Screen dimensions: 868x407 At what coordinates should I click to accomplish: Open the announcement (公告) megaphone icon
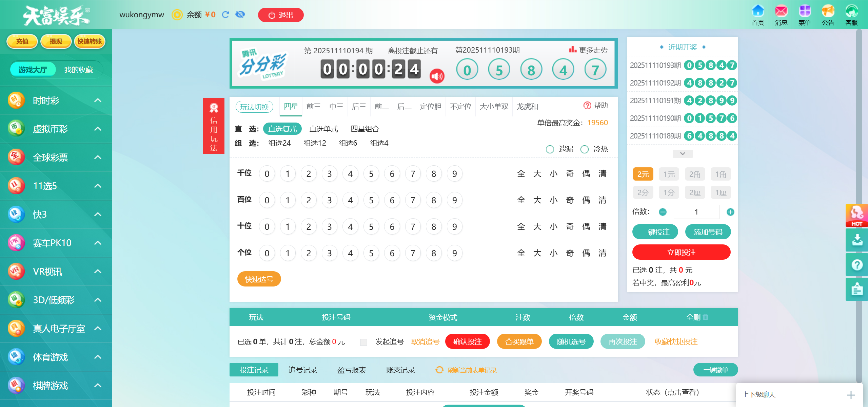pos(828,11)
